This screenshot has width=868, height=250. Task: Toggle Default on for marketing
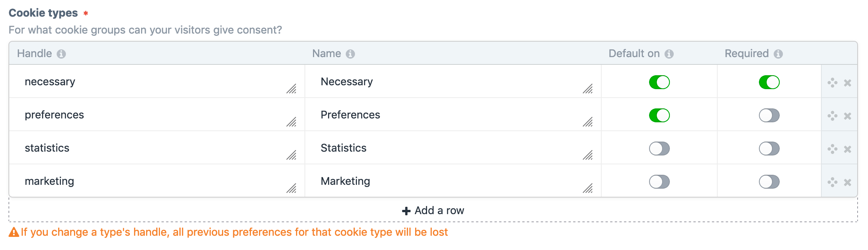tap(659, 182)
